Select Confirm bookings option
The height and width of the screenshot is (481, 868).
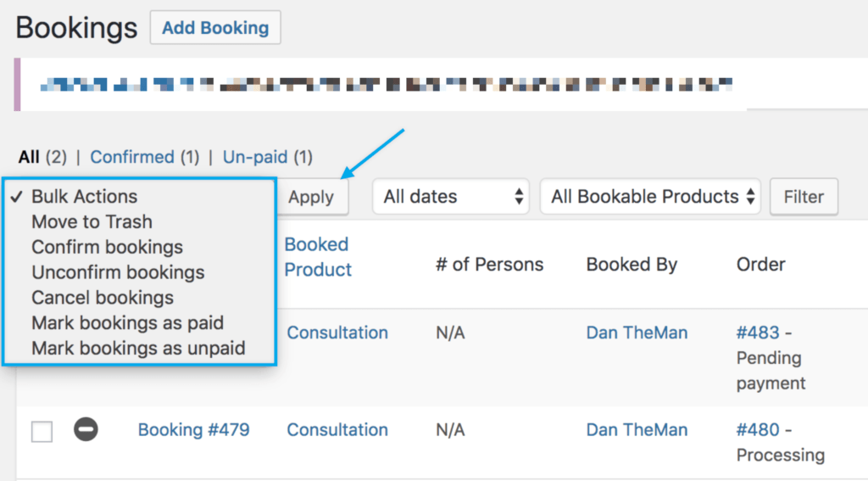(x=107, y=248)
